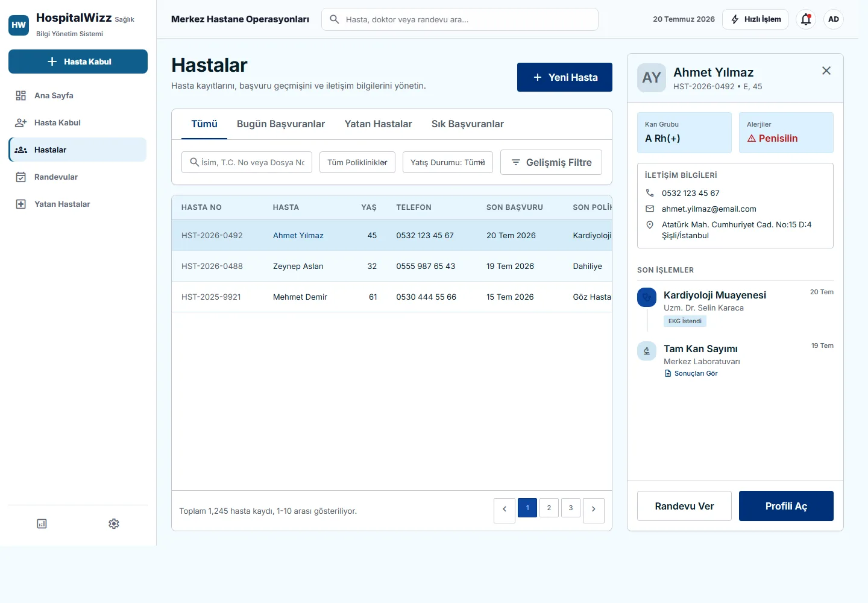868x603 pixels.
Task: Open notifications bell icon
Action: coord(806,19)
